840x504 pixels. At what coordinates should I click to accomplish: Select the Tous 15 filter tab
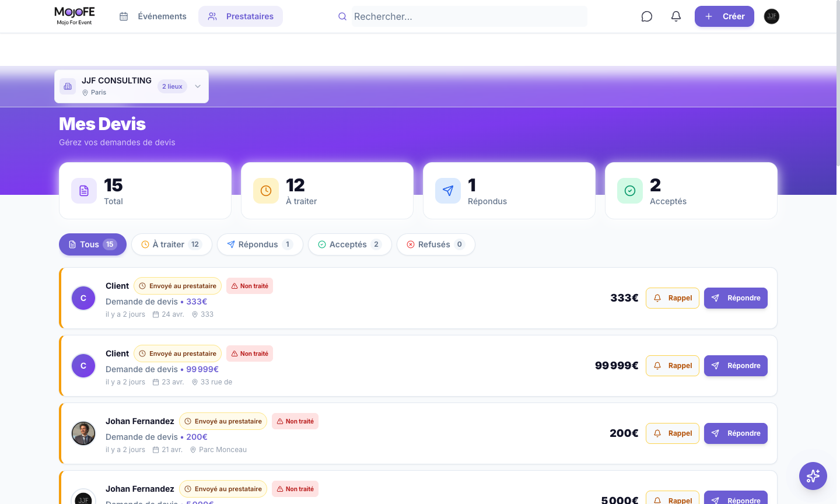pyautogui.click(x=93, y=244)
